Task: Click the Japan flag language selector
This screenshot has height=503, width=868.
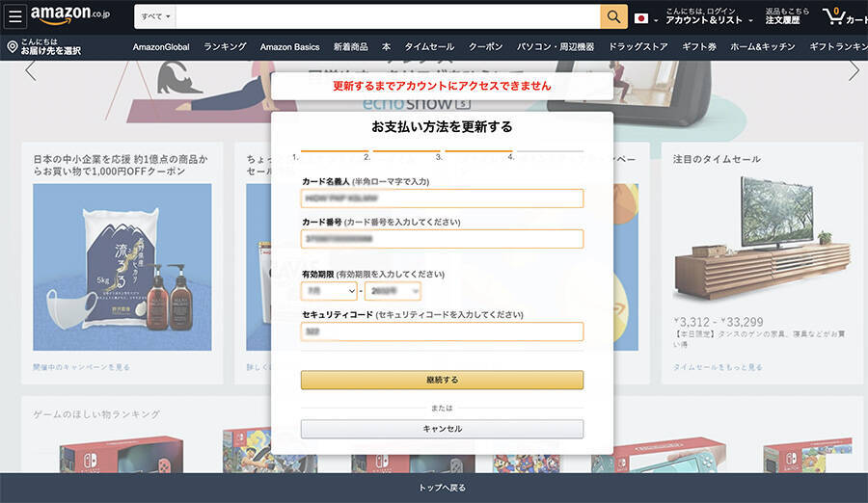Action: coord(642,17)
